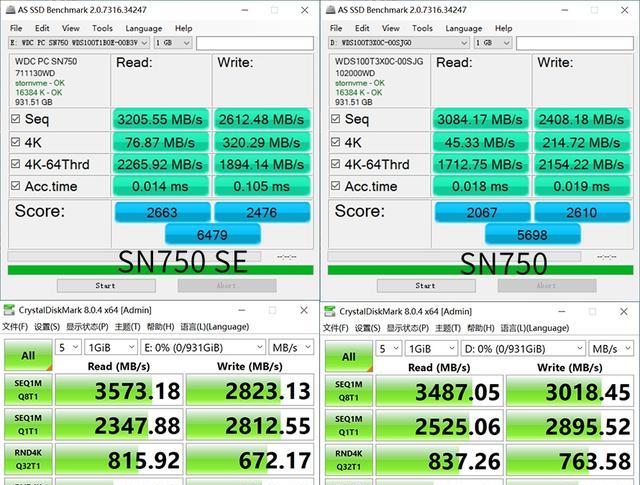This screenshot has height=485, width=640.
Task: Click SEQ1M Q1T1 button in right CrystalDiskMark
Action: [349, 426]
